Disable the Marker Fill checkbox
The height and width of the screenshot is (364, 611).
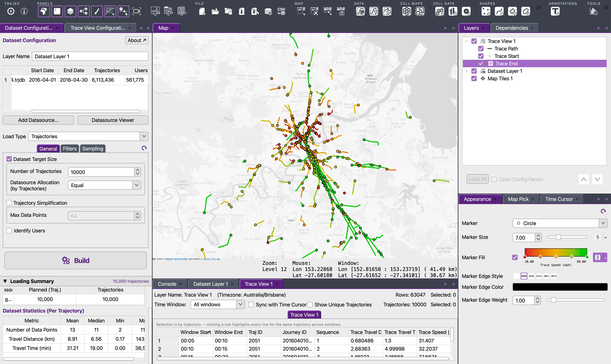515,257
